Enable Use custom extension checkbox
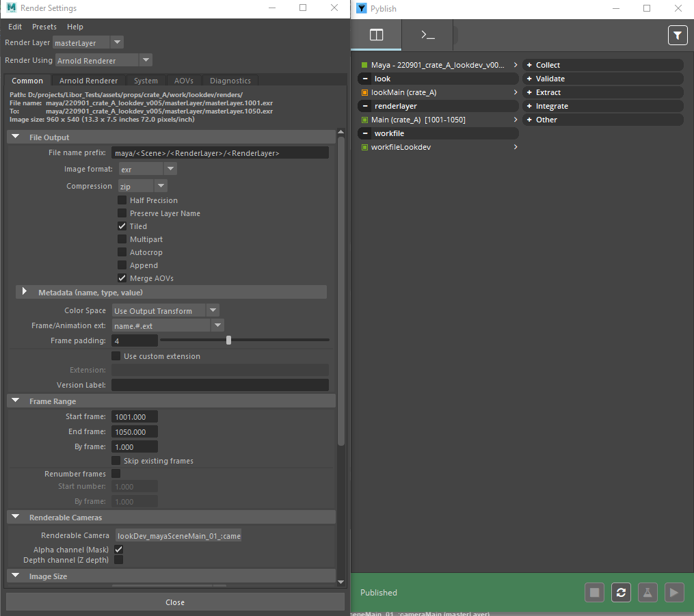Viewport: 694px width, 616px height. (x=116, y=356)
